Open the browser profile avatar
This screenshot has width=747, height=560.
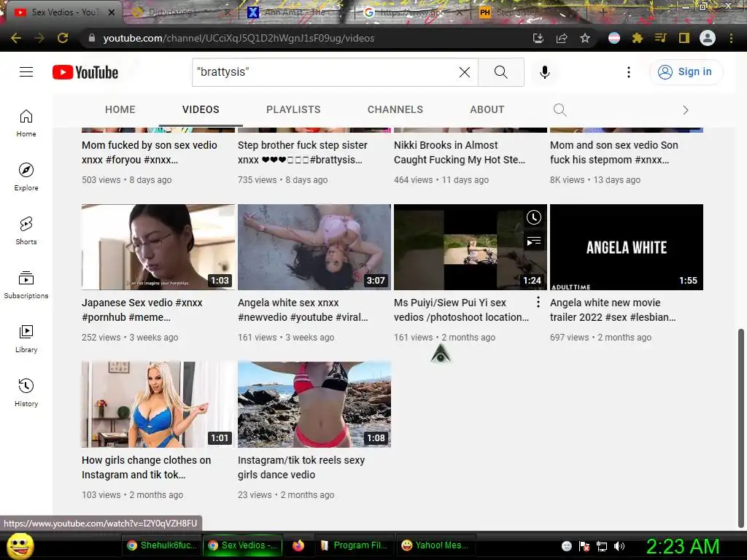(x=708, y=38)
